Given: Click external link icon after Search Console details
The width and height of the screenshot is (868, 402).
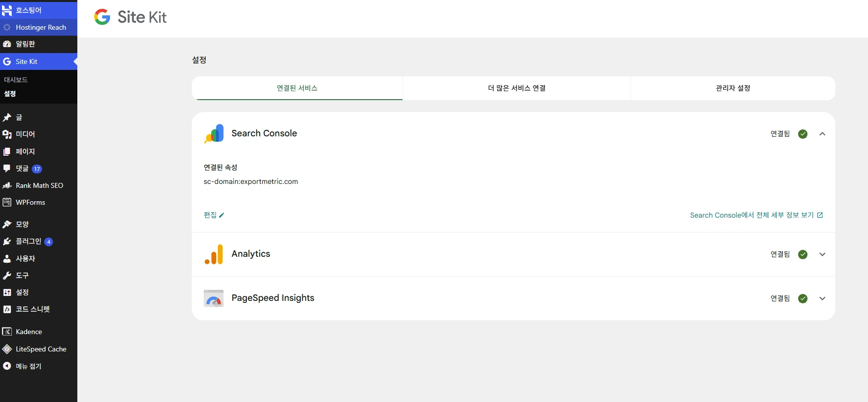Looking at the screenshot, I should click(820, 215).
